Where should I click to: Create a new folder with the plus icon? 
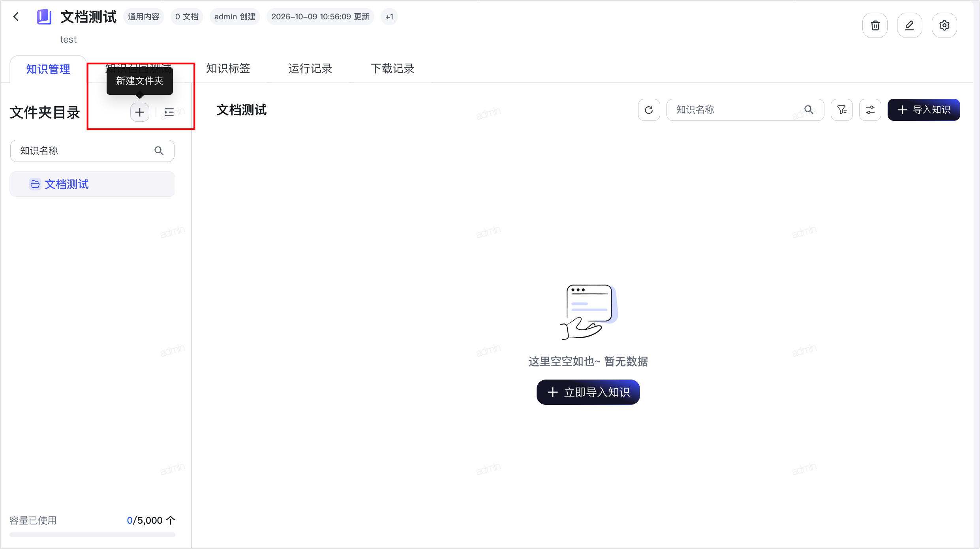point(140,112)
